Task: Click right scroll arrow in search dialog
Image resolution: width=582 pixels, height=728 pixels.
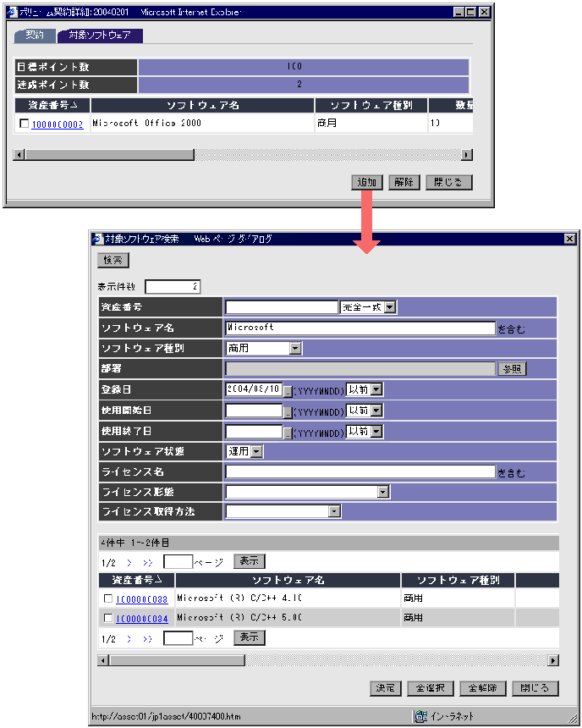Action: 553,660
